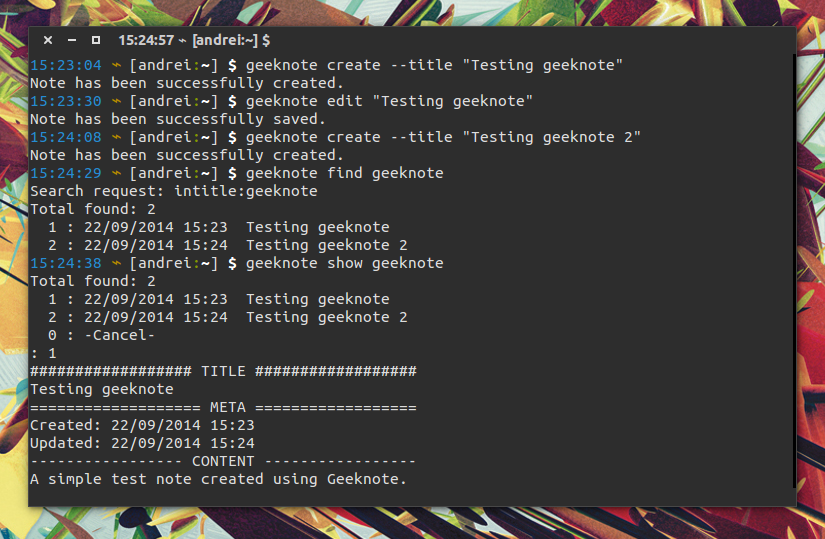Screen dimensions: 825x539
Task: Click the "0 : -Cancel-" option line
Action: pos(101,335)
